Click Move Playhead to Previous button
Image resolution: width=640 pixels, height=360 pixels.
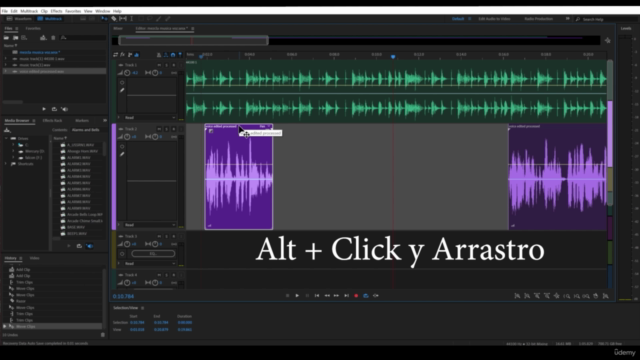point(317,296)
